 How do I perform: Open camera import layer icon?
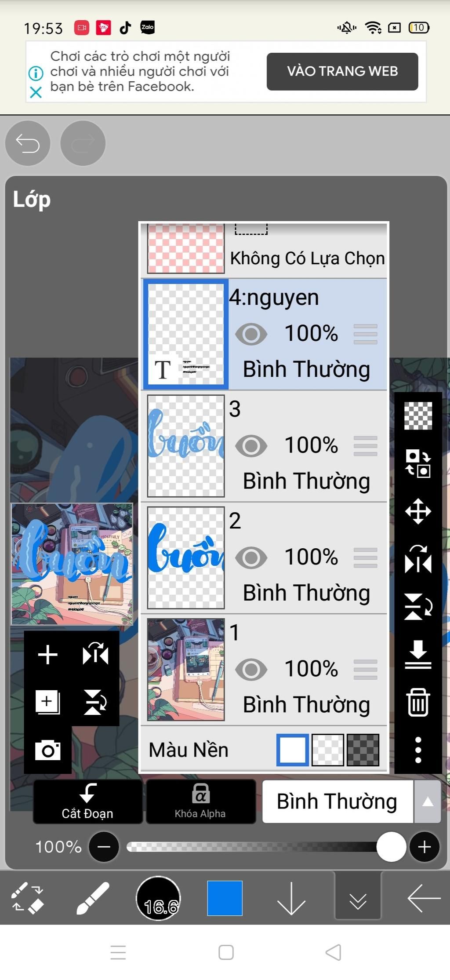click(47, 750)
